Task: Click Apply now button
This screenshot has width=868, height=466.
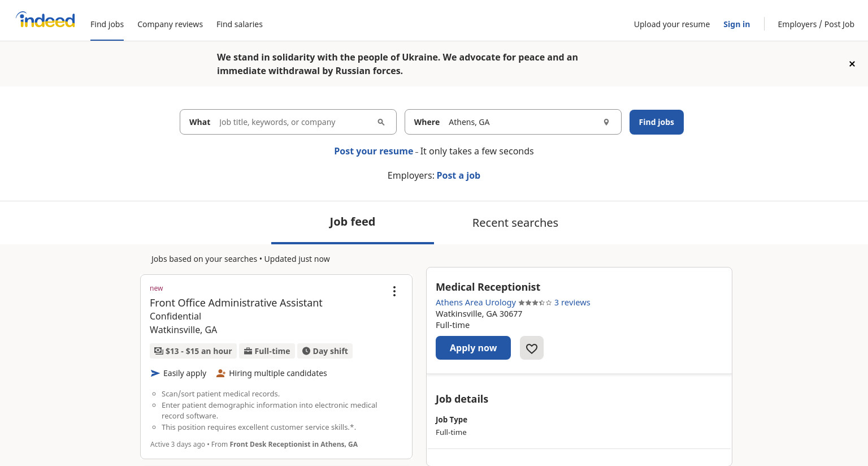Action: [473, 348]
